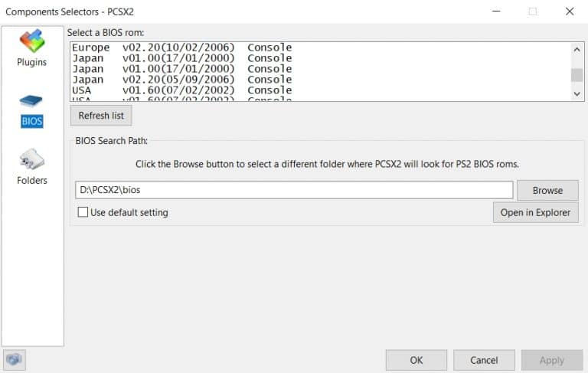
Task: Click the BIOS search path field
Action: (x=294, y=190)
